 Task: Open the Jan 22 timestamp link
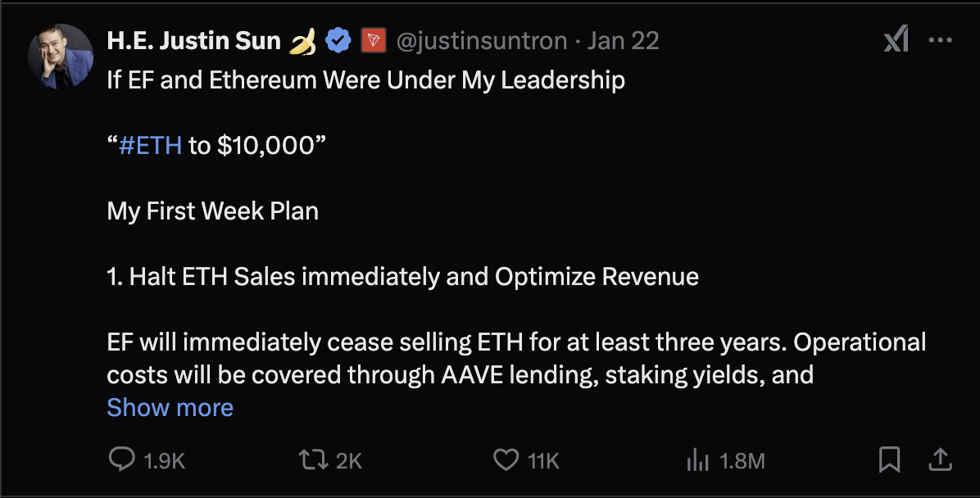click(x=623, y=40)
